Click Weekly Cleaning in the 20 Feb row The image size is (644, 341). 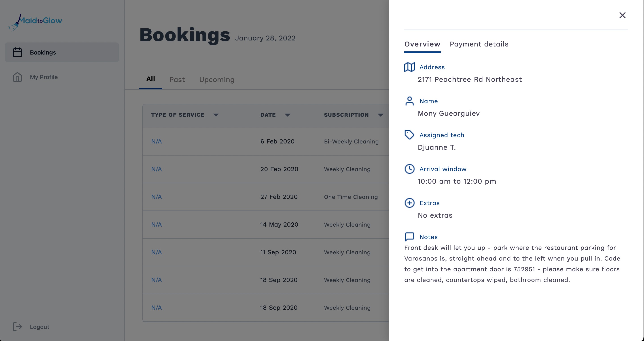tap(347, 169)
